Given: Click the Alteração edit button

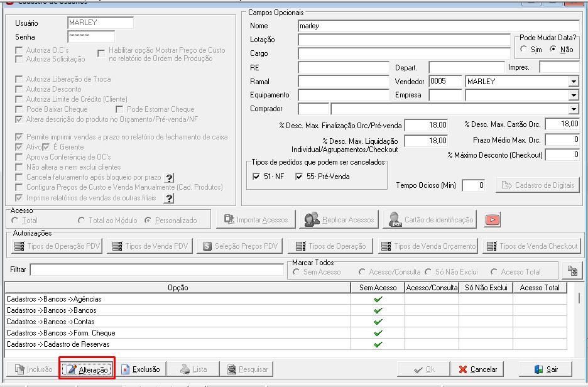Looking at the screenshot, I should pos(87,369).
